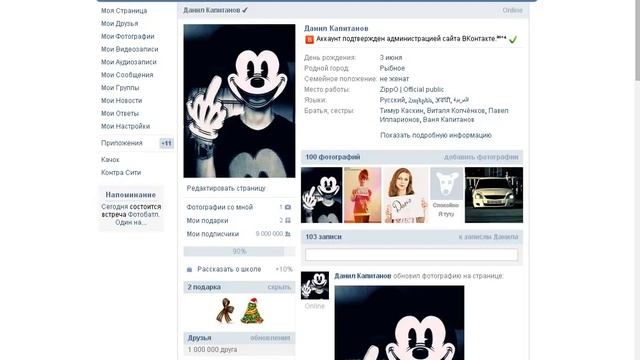Click camera icon next to Фотографии со мной
This screenshot has width=640, height=360.
(x=288, y=207)
